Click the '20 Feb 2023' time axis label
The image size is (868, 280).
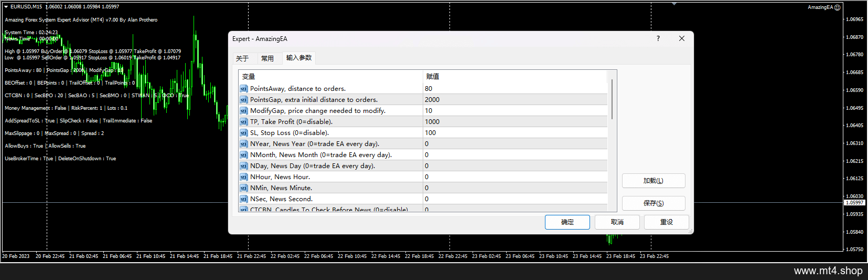point(16,256)
